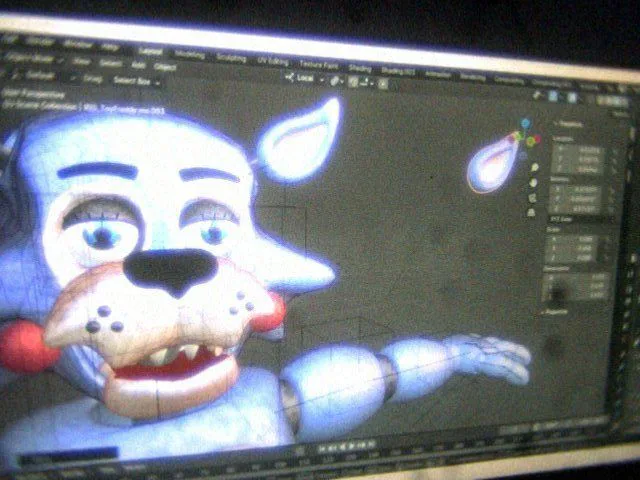Open the Help menu
Image resolution: width=640 pixels, height=480 pixels.
coord(109,47)
